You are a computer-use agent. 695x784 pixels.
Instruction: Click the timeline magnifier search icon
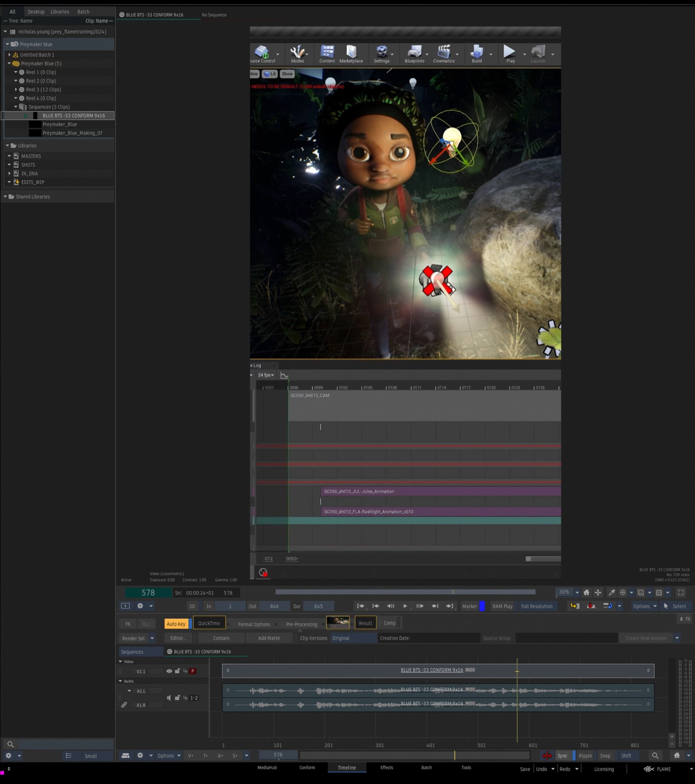[x=655, y=756]
